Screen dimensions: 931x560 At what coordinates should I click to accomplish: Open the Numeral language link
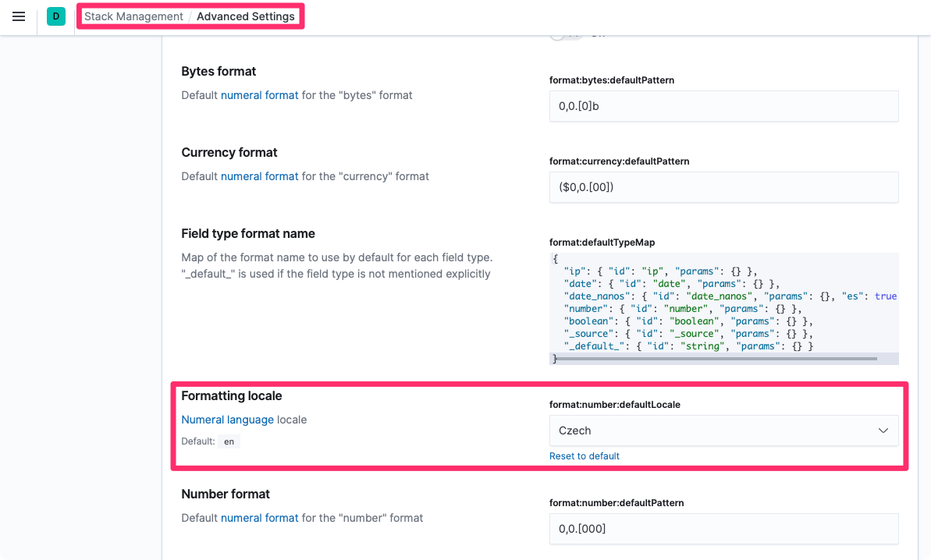227,420
